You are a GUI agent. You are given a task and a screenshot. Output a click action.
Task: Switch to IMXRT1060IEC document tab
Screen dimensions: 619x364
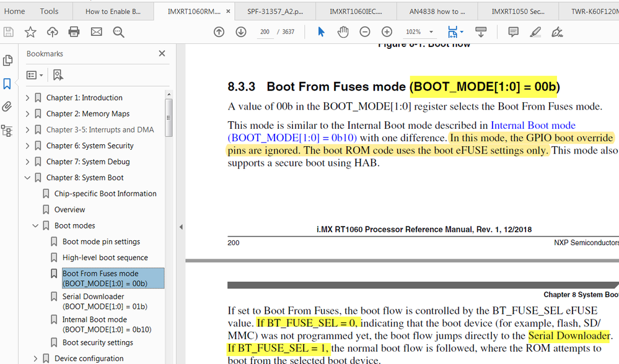pyautogui.click(x=356, y=11)
